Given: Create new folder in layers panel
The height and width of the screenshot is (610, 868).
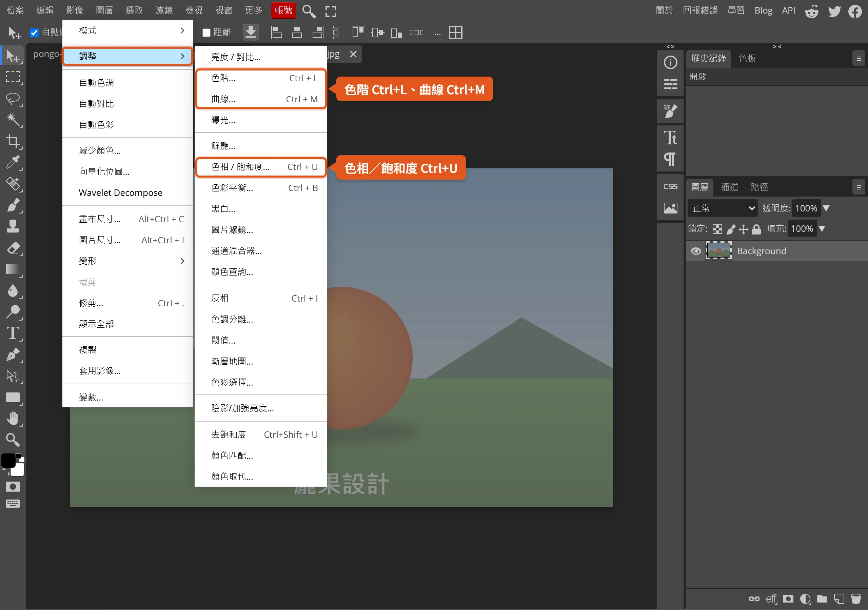Looking at the screenshot, I should [822, 599].
